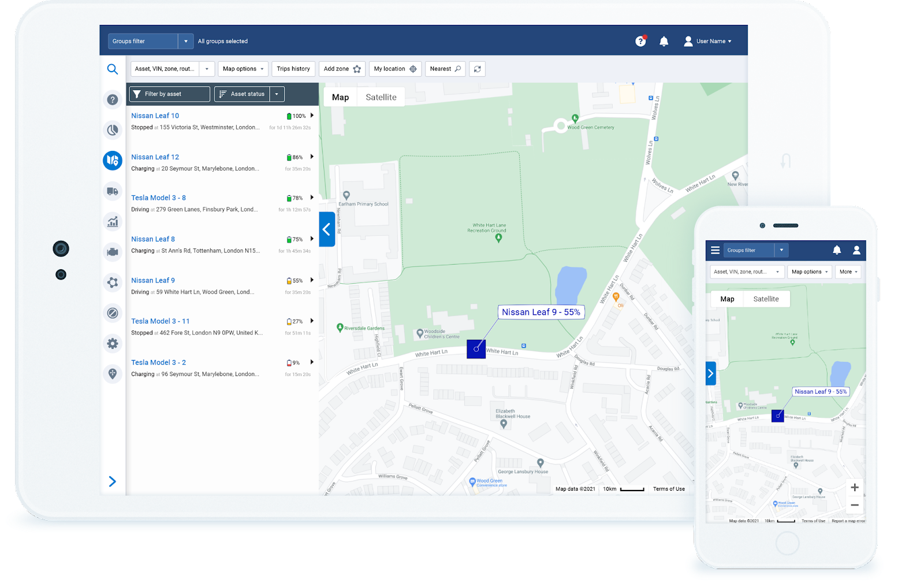Click Wood Green Cemetery map pin
924x583 pixels.
click(x=575, y=119)
